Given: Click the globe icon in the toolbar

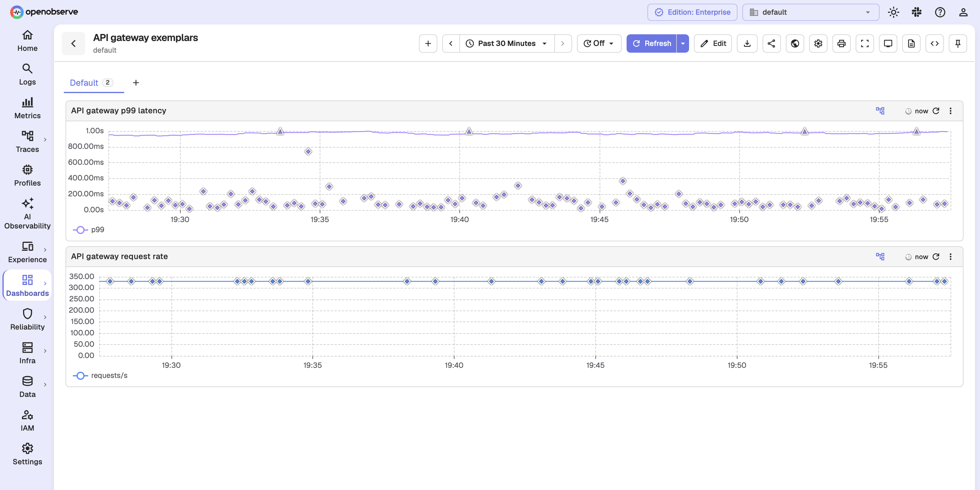Looking at the screenshot, I should pyautogui.click(x=795, y=43).
